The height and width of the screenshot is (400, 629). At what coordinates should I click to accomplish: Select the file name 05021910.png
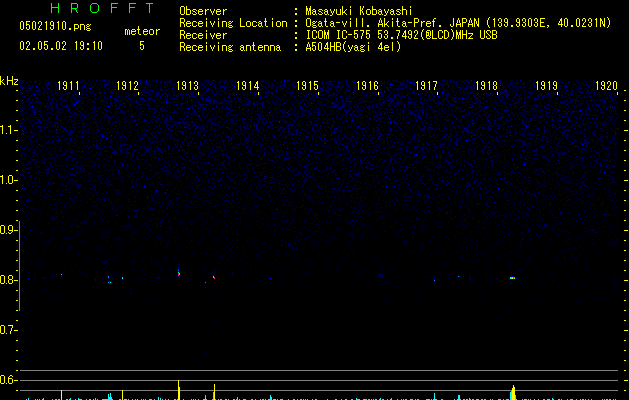pyautogui.click(x=55, y=26)
